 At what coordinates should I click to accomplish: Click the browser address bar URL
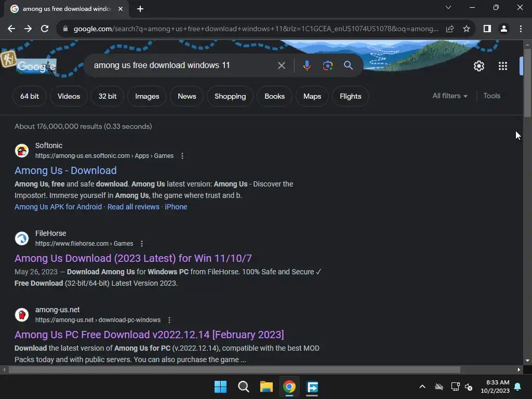[256, 29]
